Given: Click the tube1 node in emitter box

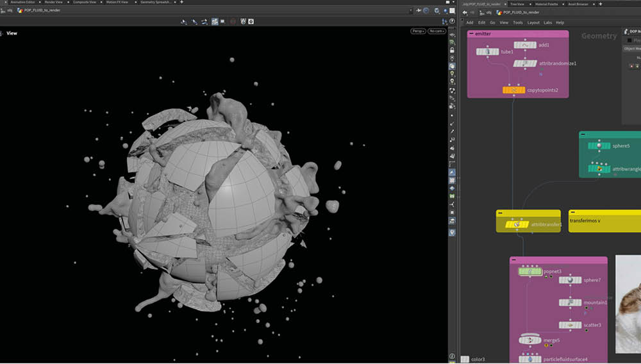Looking at the screenshot, I should [488, 51].
